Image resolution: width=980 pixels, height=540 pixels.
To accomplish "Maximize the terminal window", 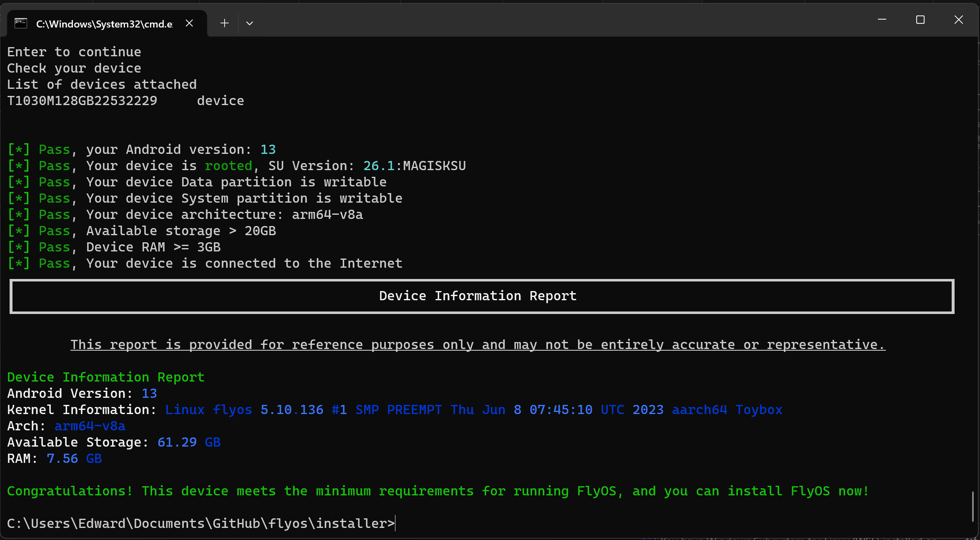I will [920, 20].
